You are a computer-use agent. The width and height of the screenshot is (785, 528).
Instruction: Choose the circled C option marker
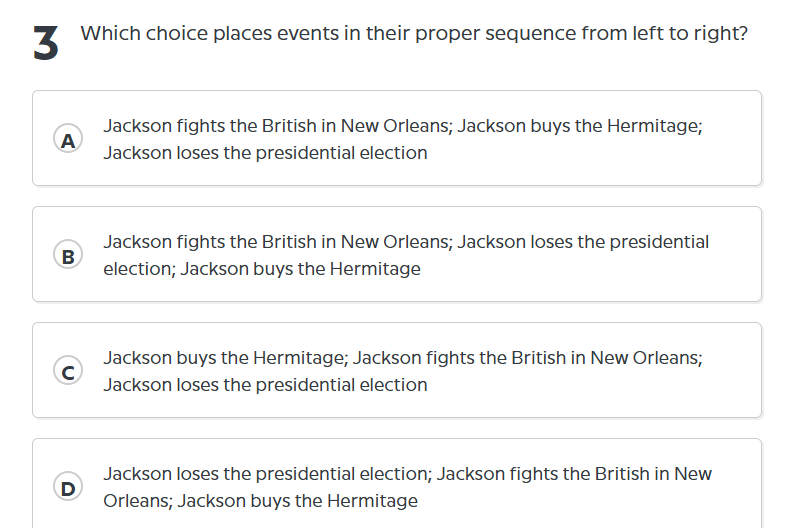pyautogui.click(x=68, y=372)
